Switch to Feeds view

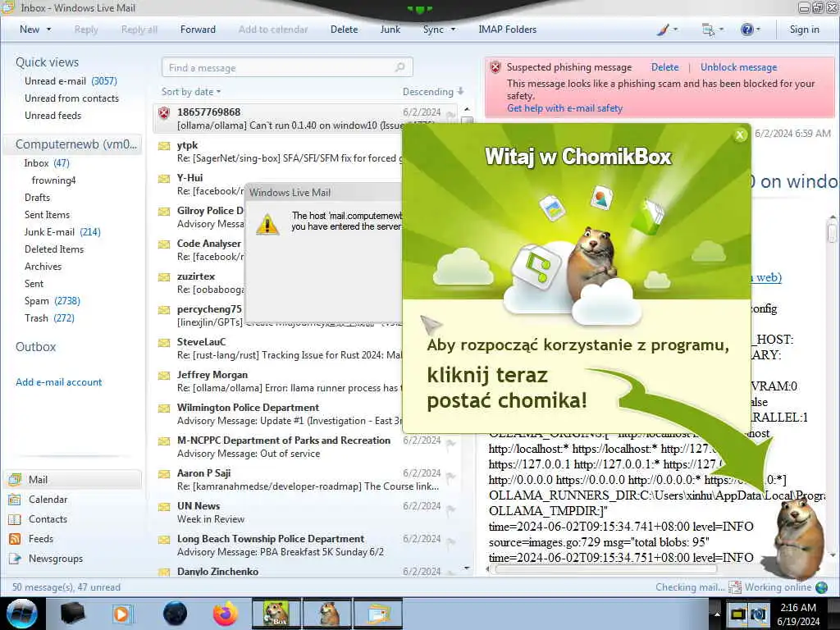(41, 538)
